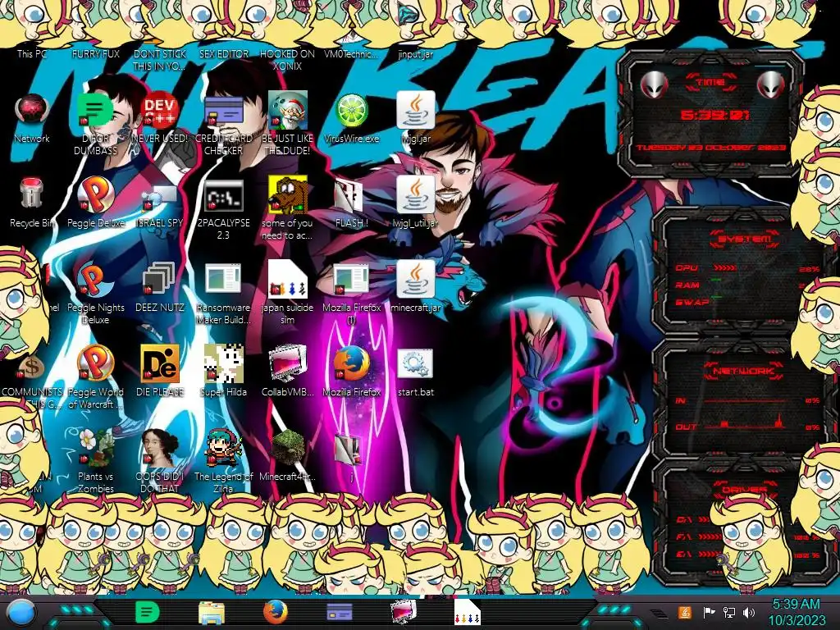Click the Start orb button

(x=21, y=614)
